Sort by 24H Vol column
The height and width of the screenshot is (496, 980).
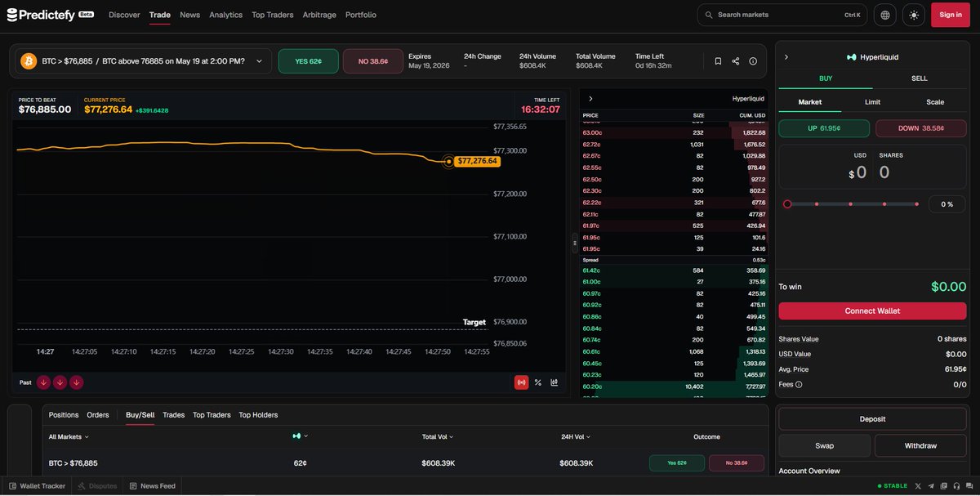tap(577, 437)
